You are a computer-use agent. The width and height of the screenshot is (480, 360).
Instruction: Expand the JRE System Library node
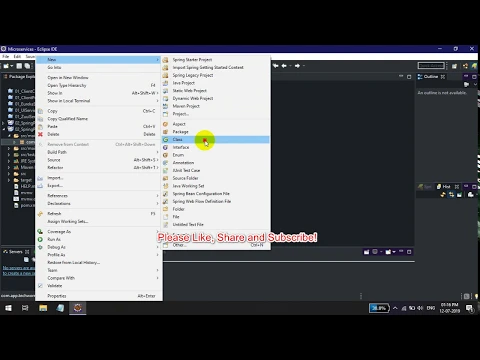coord(9,161)
